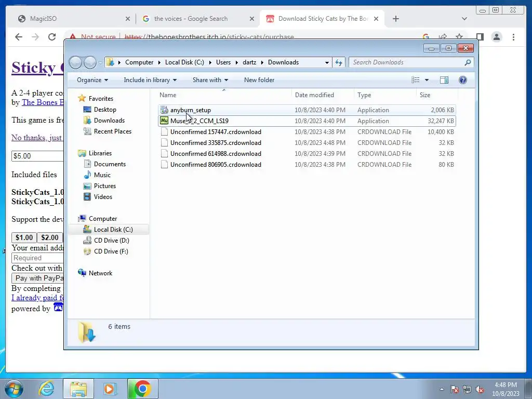Go forward in Explorer

coord(90,62)
